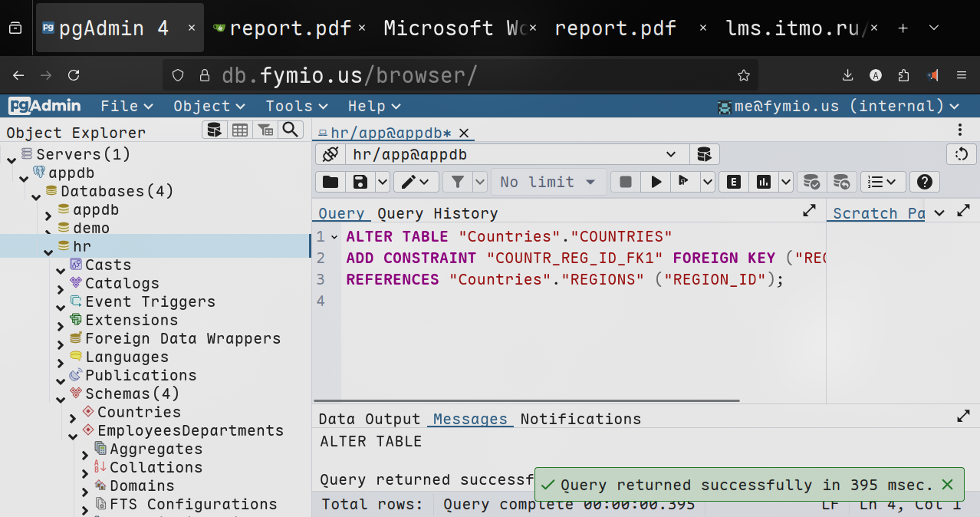This screenshot has height=517, width=980.
Task: Click the Execute script play button
Action: point(656,182)
